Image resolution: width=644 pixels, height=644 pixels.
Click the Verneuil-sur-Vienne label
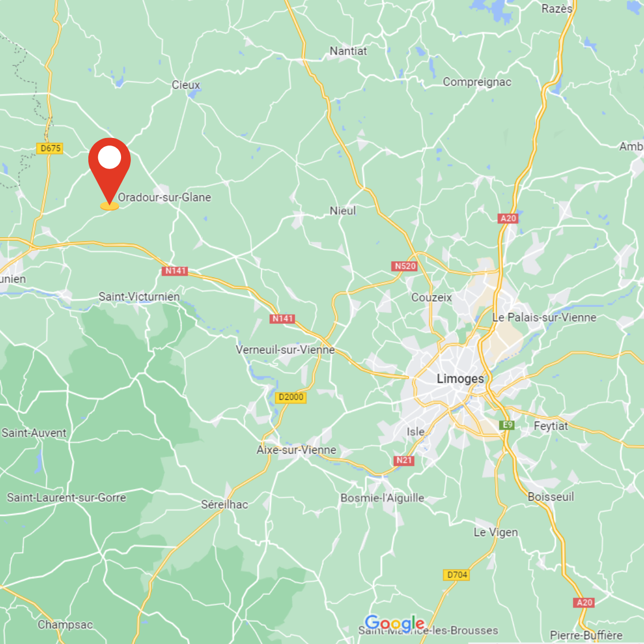tap(285, 350)
